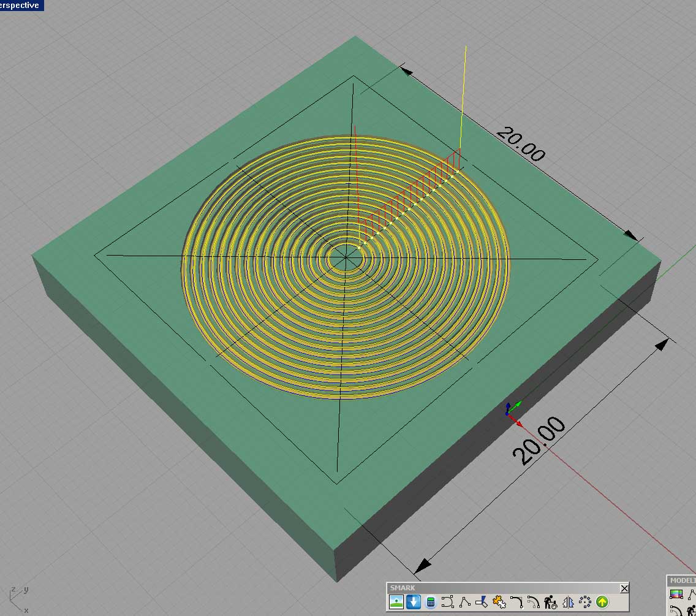Click the color grid icon in MODELI toolbar

676,594
